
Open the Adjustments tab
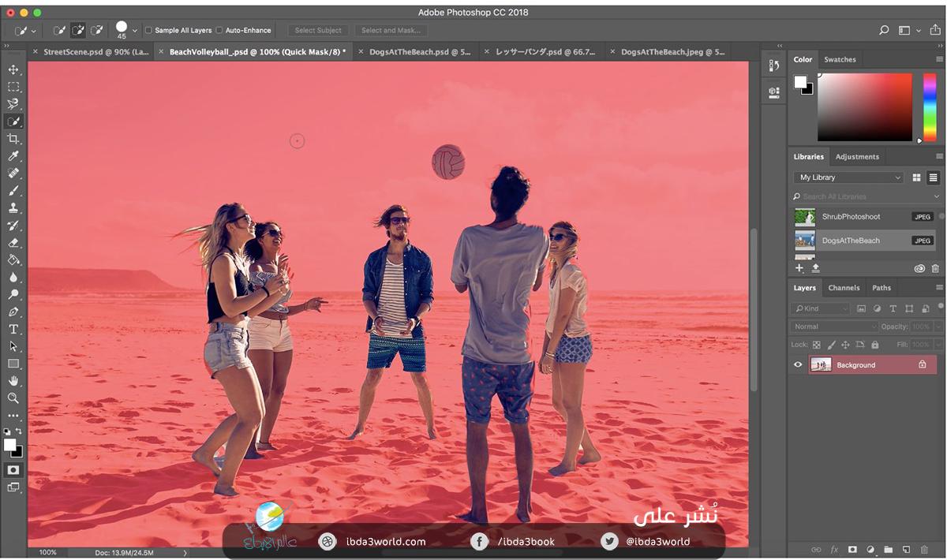coord(857,156)
